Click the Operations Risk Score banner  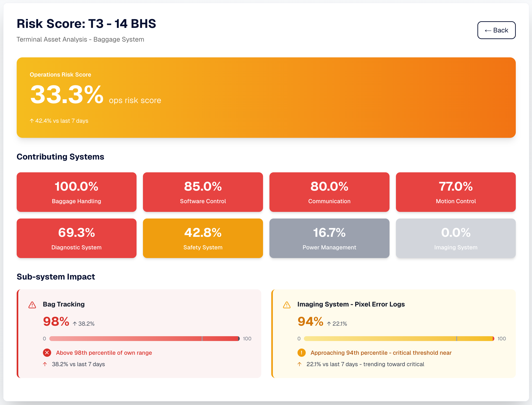266,98
